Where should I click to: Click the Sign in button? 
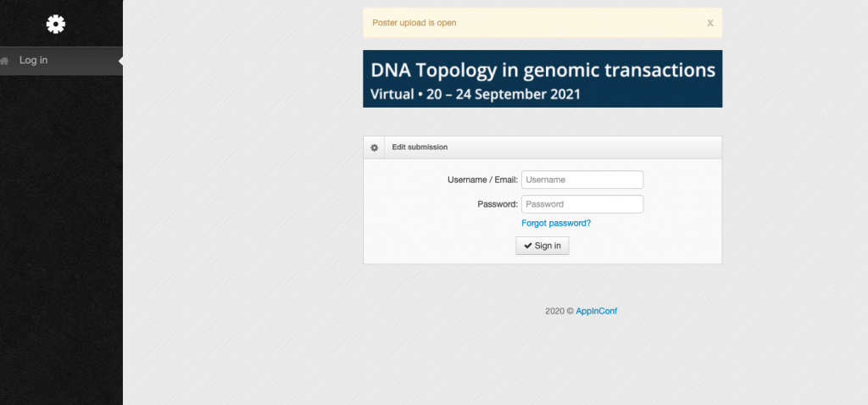(542, 246)
